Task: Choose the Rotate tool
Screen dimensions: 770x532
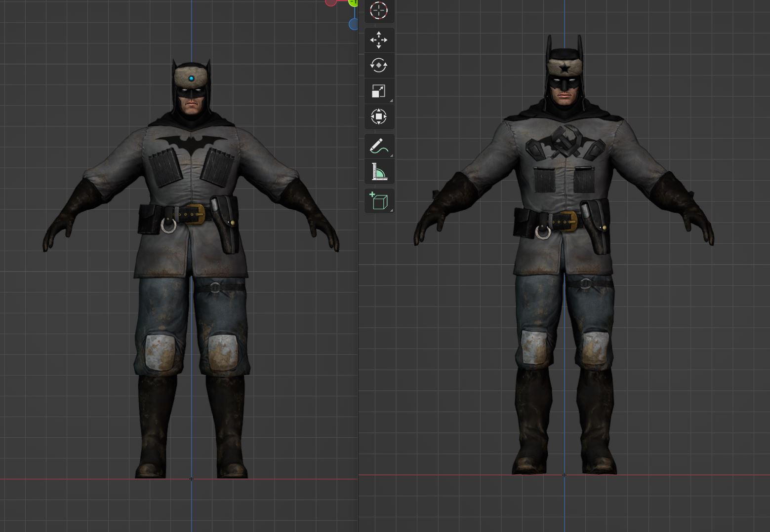Action: coord(379,66)
